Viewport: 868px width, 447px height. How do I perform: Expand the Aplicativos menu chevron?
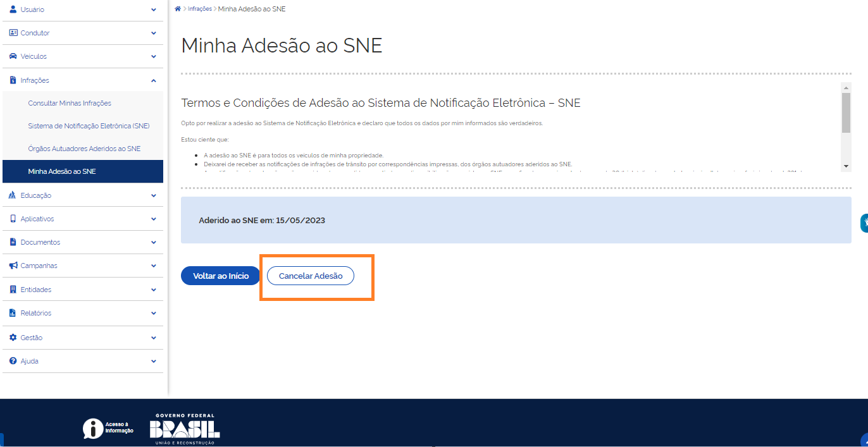click(154, 219)
